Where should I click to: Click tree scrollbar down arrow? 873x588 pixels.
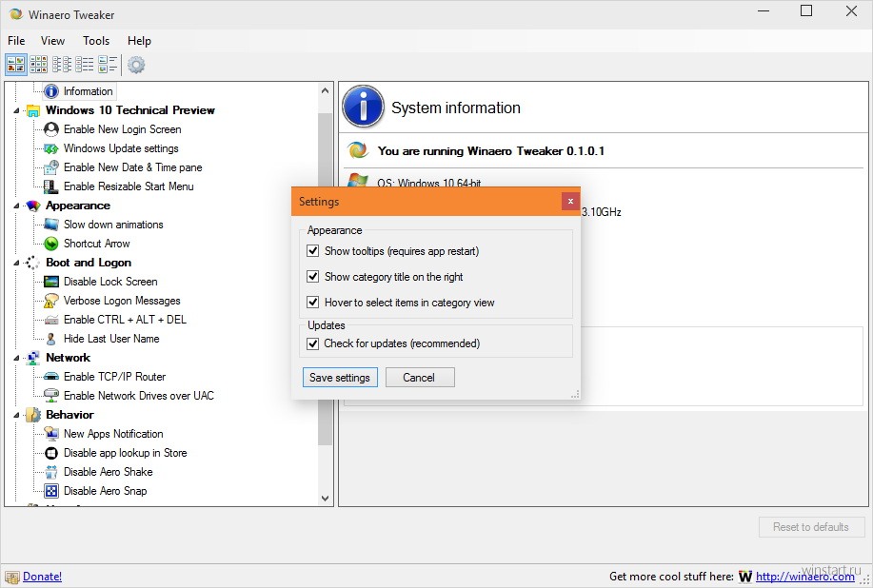(x=326, y=499)
